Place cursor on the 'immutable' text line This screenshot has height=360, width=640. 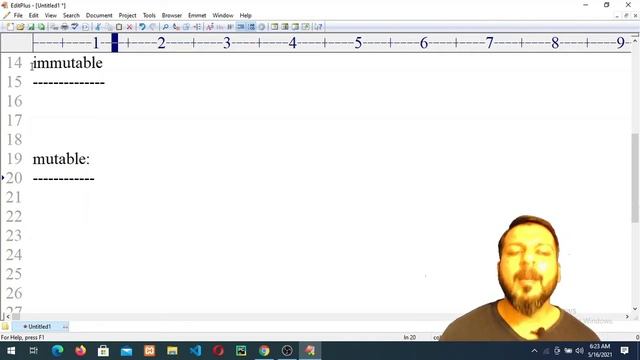(68, 63)
